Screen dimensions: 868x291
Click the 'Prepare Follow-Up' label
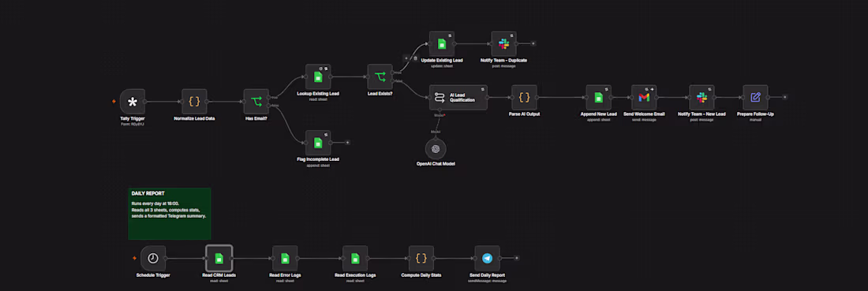click(756, 114)
